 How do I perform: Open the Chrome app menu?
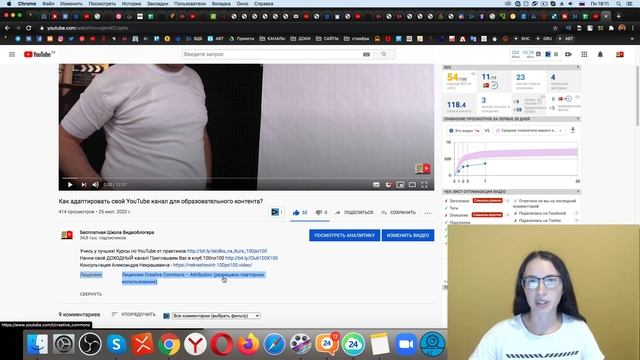(x=27, y=4)
